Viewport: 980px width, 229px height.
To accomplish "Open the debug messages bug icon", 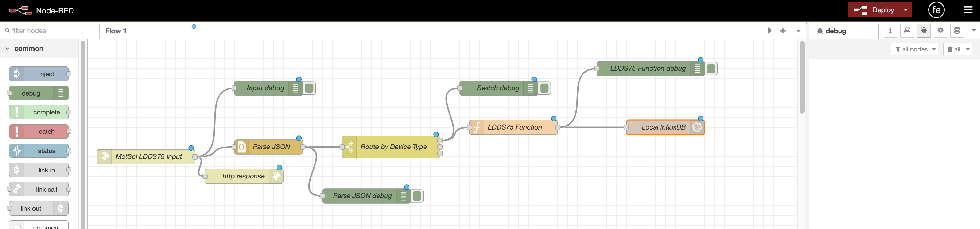I will point(924,30).
